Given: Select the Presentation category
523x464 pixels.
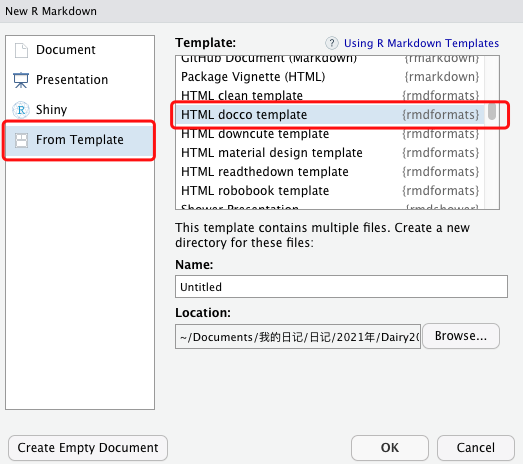Looking at the screenshot, I should click(80, 80).
